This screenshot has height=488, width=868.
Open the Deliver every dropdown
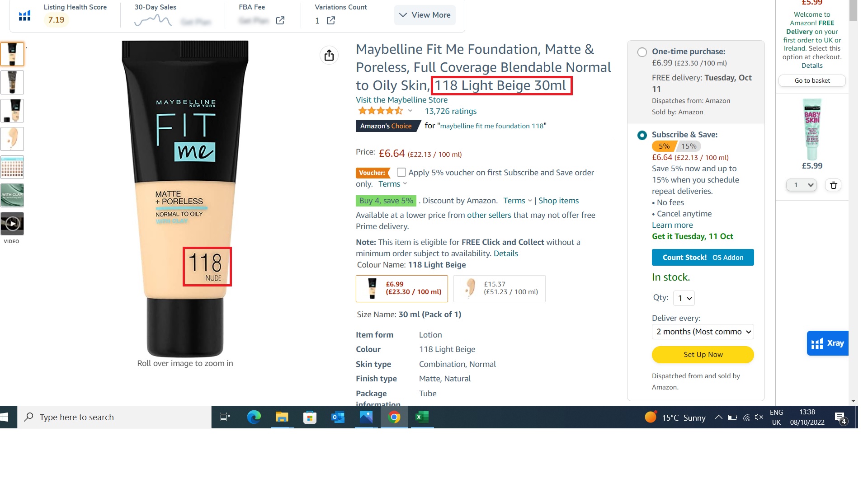pyautogui.click(x=703, y=331)
